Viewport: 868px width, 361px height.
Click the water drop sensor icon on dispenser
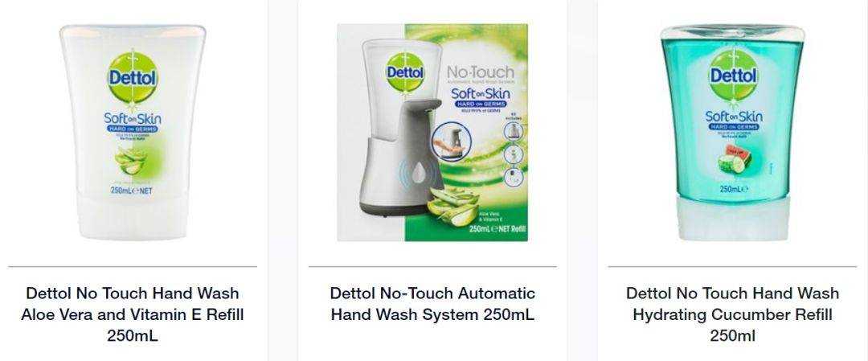(x=421, y=172)
